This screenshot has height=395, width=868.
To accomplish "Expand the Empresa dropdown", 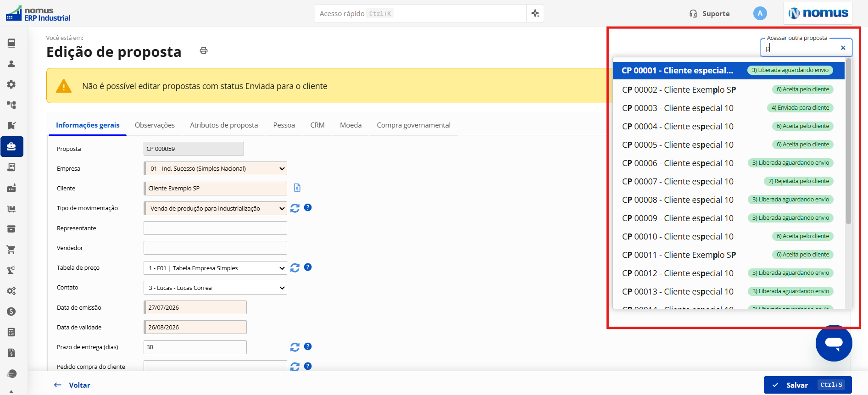I will point(216,168).
